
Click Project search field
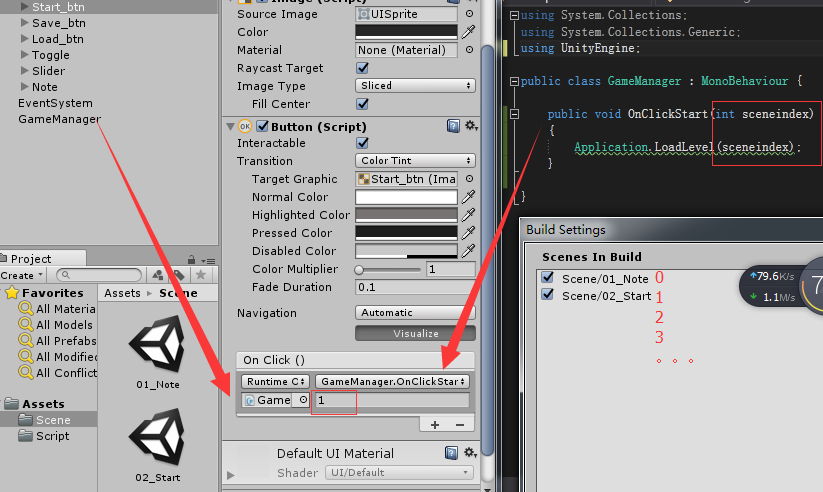pyautogui.click(x=99, y=275)
